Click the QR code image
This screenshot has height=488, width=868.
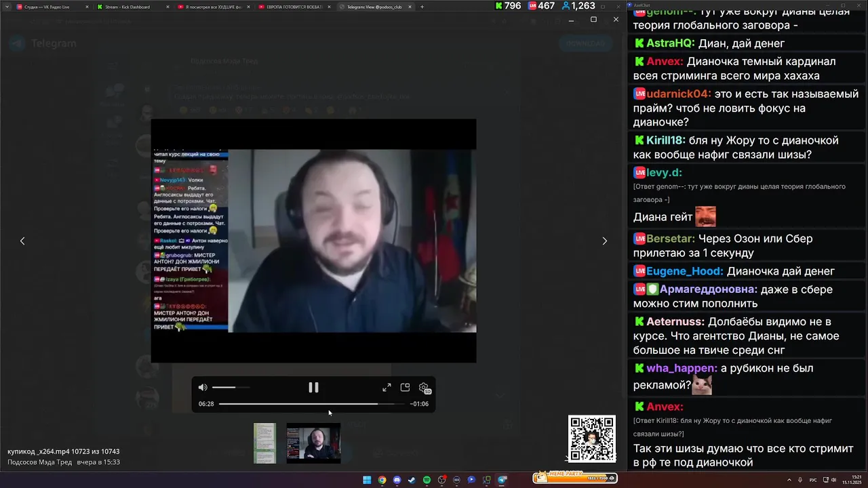(592, 439)
